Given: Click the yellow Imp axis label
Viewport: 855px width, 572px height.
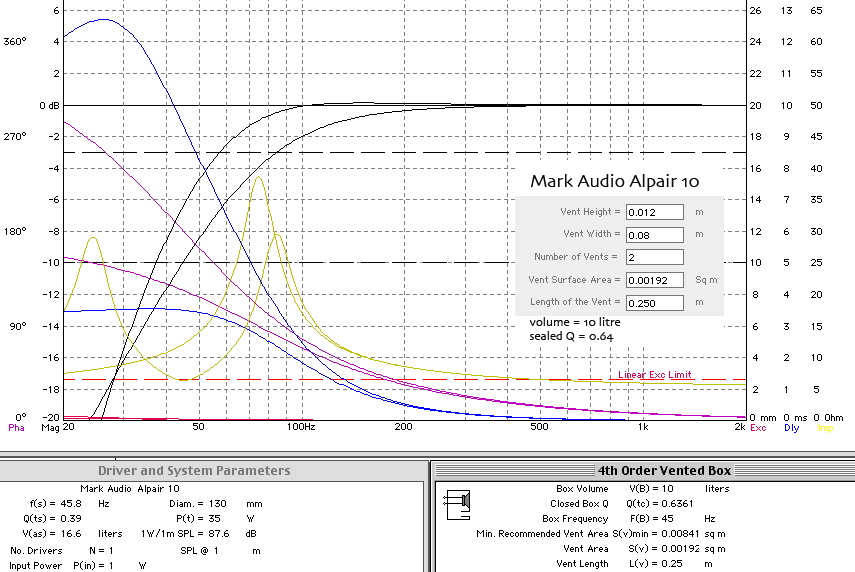Looking at the screenshot, I should click(x=826, y=428).
